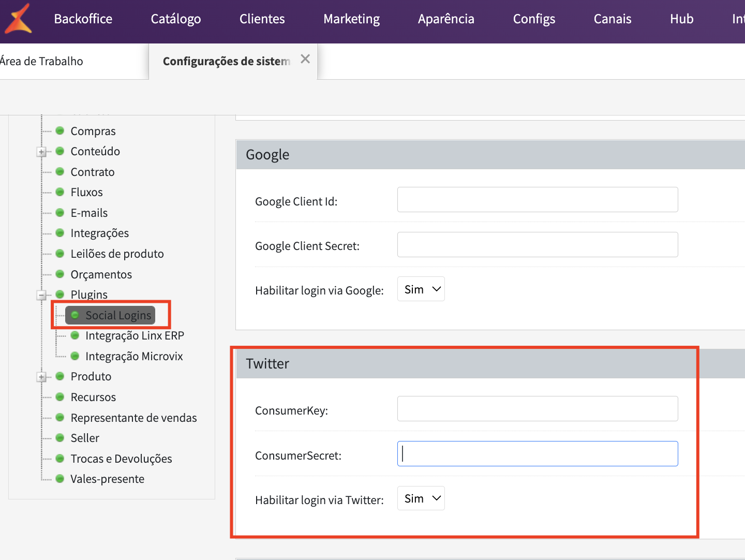745x560 pixels.
Task: Open the Configs menu
Action: 534,19
